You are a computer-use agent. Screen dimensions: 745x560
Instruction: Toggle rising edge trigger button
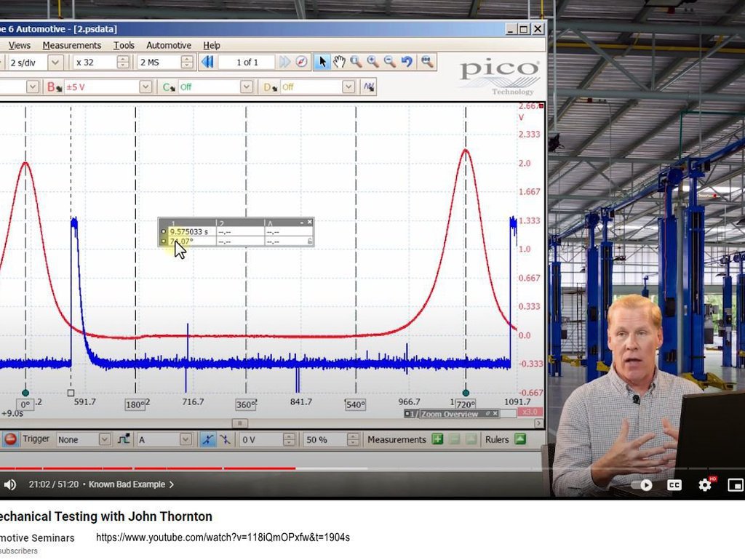pyautogui.click(x=207, y=439)
